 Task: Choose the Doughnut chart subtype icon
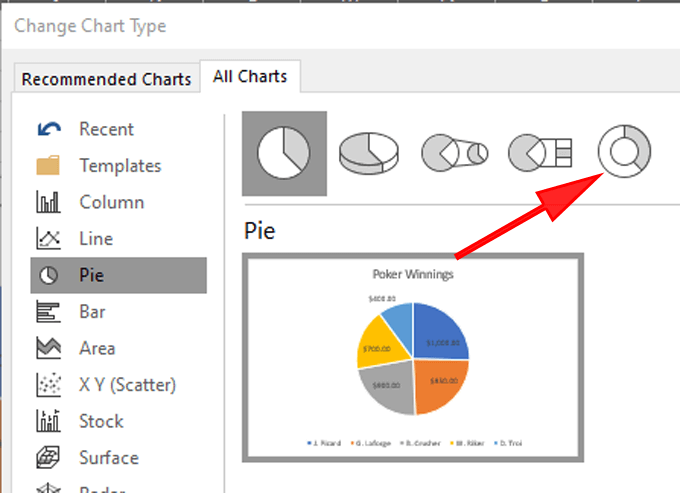[x=624, y=152]
